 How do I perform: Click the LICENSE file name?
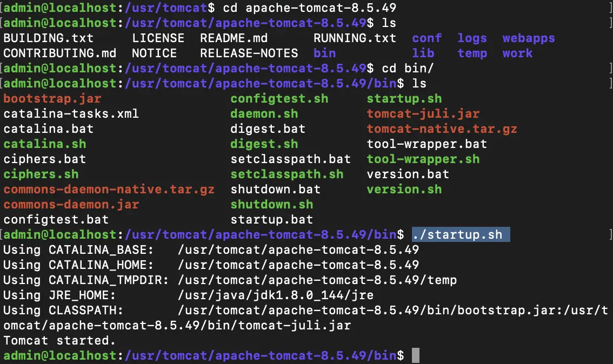(x=158, y=38)
